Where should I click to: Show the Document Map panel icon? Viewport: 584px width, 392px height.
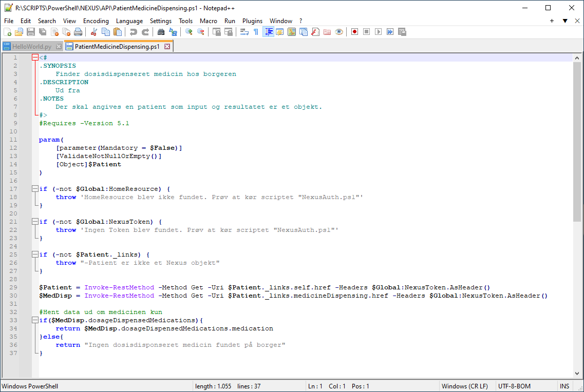click(x=292, y=32)
